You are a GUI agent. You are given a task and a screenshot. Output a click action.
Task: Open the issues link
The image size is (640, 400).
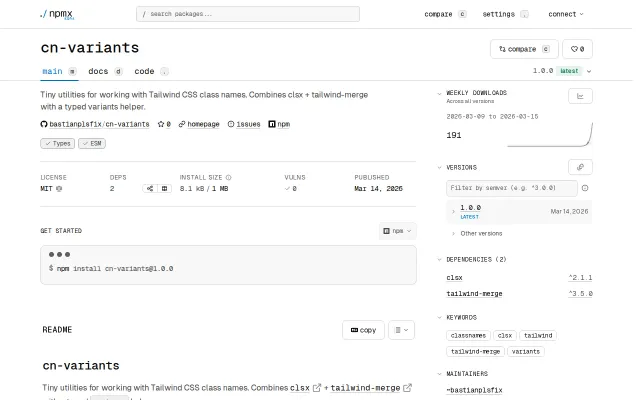(244, 124)
